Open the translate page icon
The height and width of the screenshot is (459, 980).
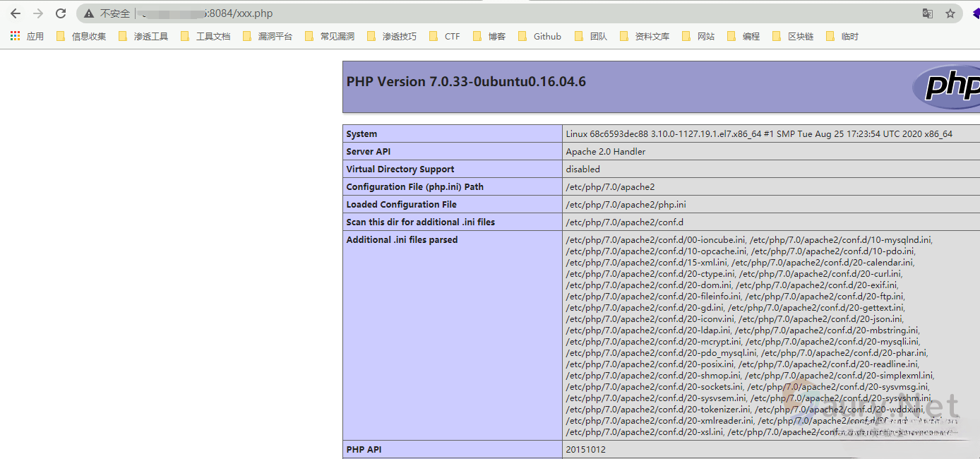pyautogui.click(x=928, y=13)
